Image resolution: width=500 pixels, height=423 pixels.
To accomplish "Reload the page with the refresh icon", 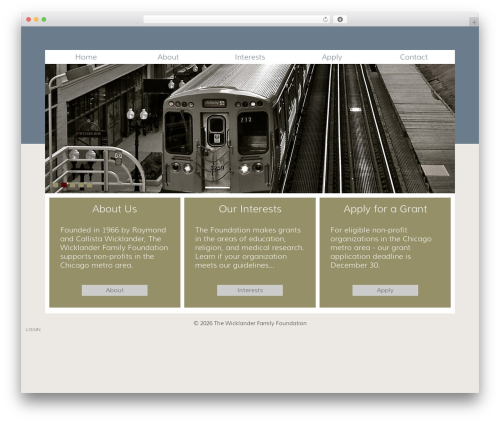I will 325,19.
